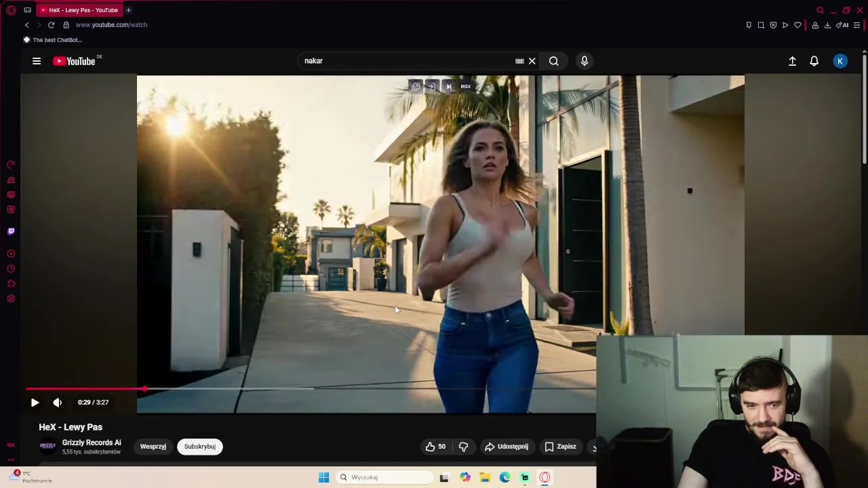
Task: Open sidebar settings gear icon
Action: 11,299
